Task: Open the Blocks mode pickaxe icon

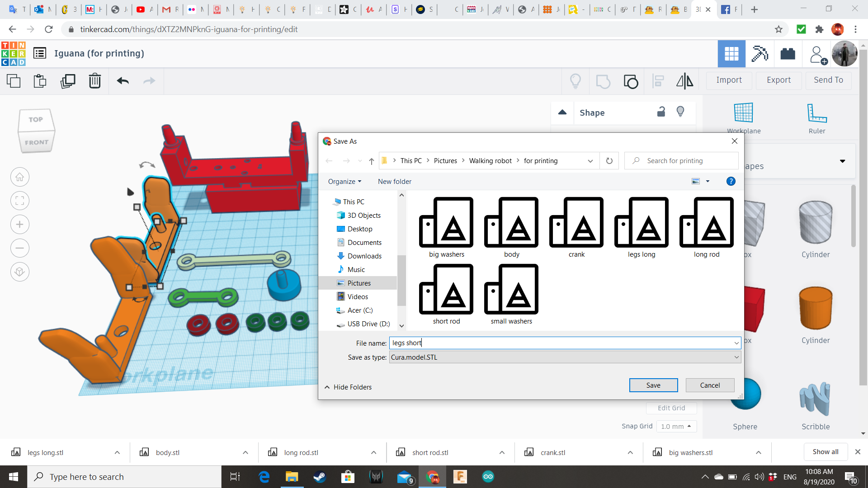Action: tap(759, 54)
